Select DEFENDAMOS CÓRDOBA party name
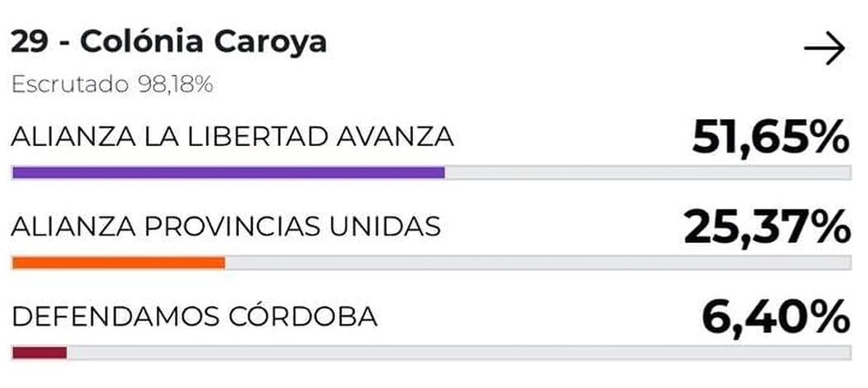Screen dimensions: 868x388 click(195, 316)
